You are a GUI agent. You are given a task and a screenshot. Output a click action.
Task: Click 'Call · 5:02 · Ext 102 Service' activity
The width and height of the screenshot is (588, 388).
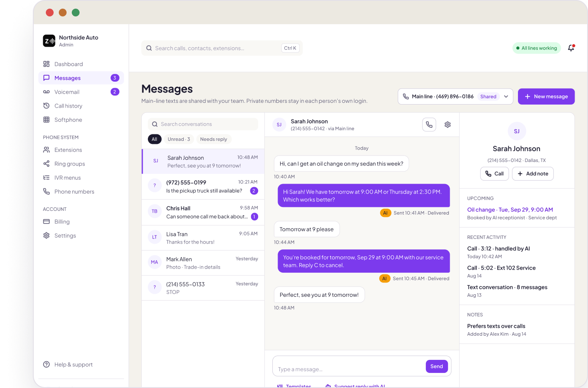click(502, 268)
